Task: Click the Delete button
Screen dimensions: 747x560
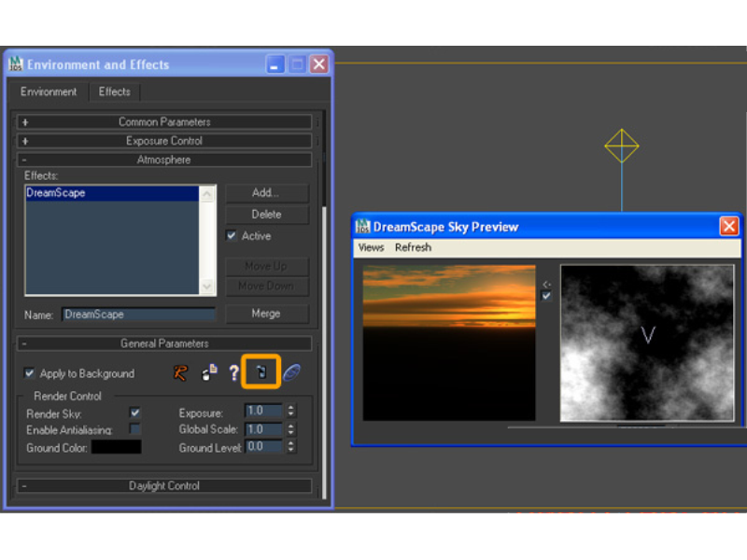Action: pos(266,215)
